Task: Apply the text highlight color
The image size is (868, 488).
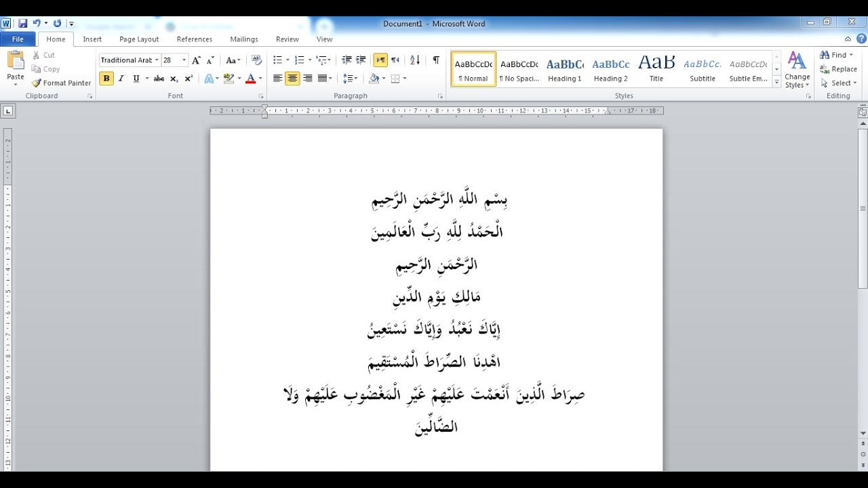Action: coord(229,79)
